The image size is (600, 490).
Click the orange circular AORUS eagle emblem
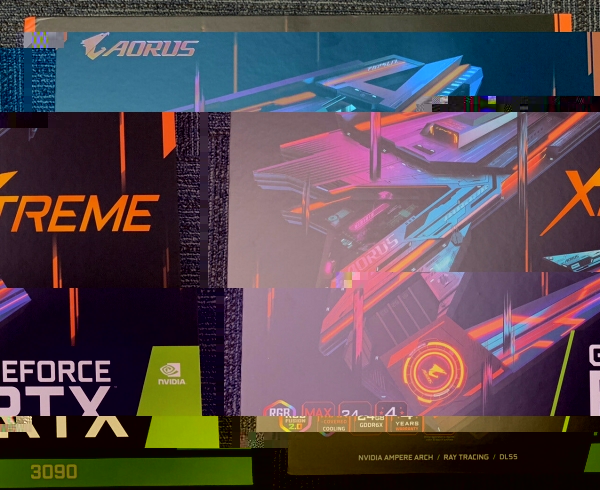tap(434, 373)
